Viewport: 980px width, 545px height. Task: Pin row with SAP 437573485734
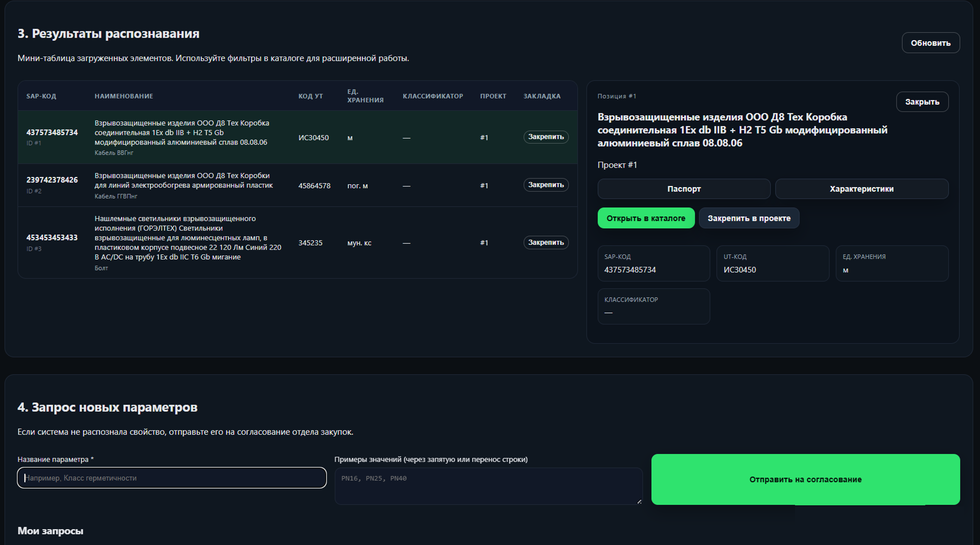click(x=546, y=137)
